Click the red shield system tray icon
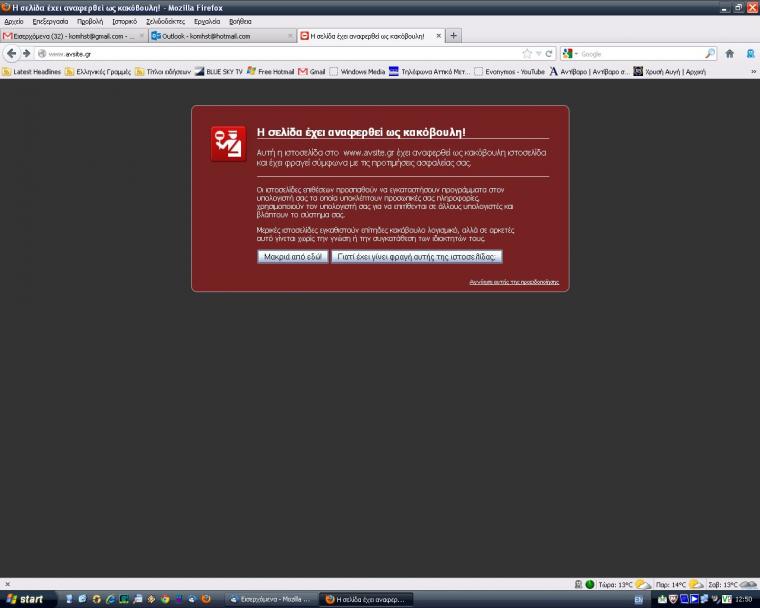Image resolution: width=760 pixels, height=608 pixels. (673, 599)
